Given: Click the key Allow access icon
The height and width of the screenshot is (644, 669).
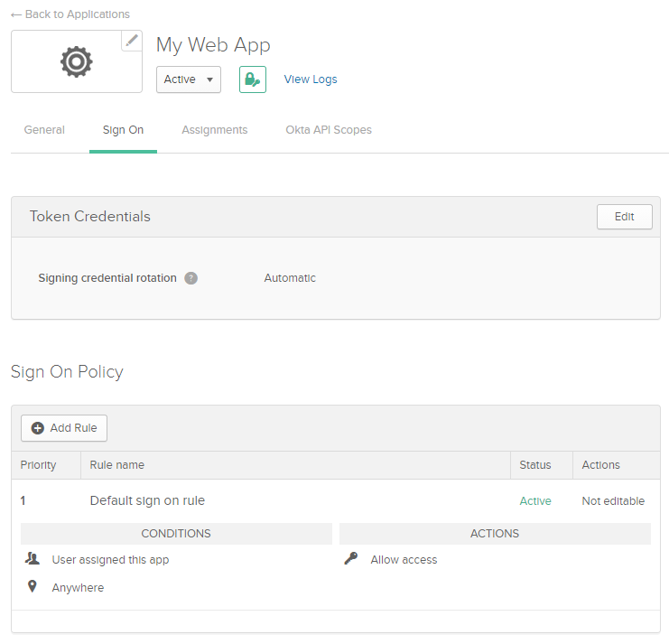Looking at the screenshot, I should (x=351, y=559).
